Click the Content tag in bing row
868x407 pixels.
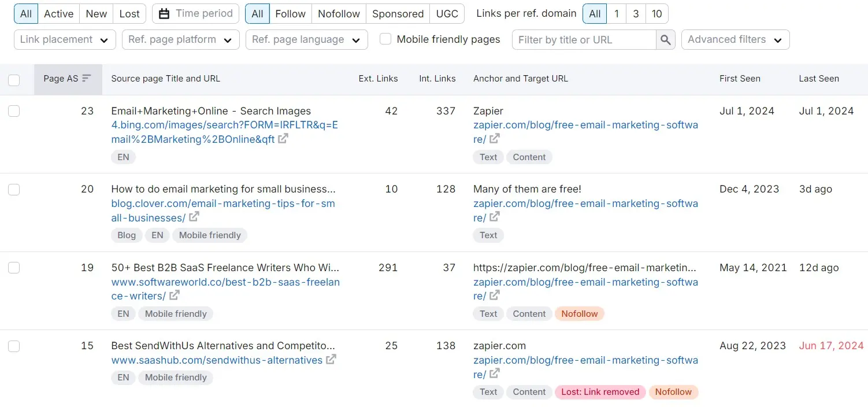click(x=529, y=157)
